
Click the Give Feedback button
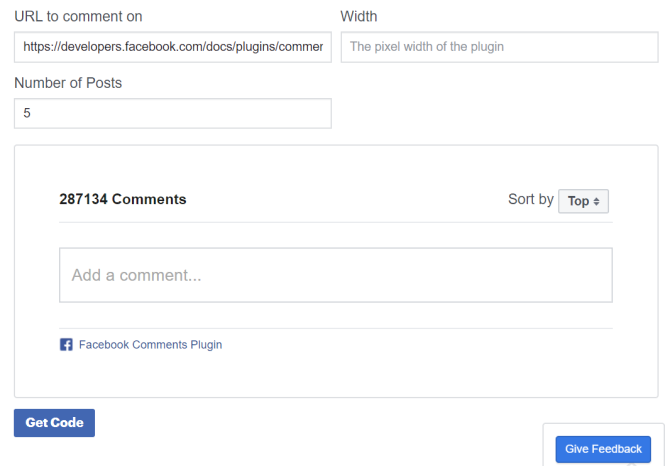(x=603, y=449)
